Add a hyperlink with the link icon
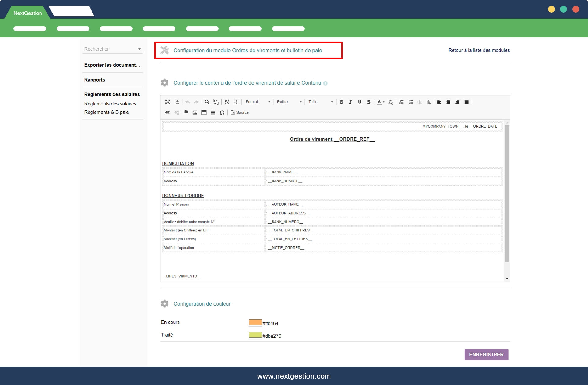Screen dimensions: 588x385 168,113
